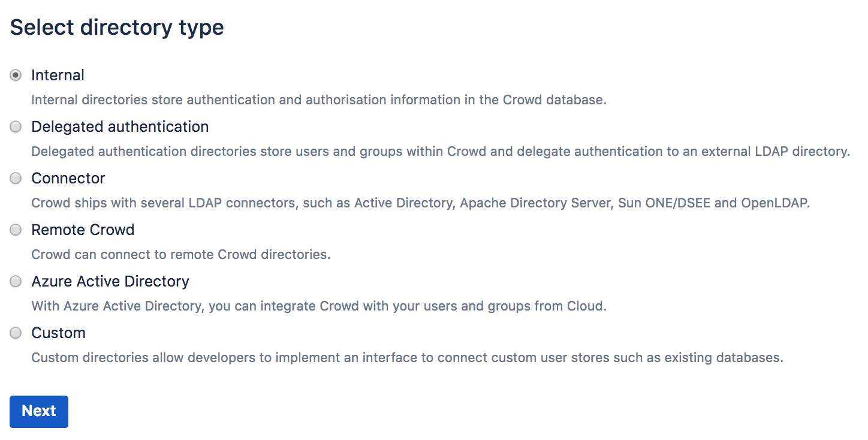Screen dimensions: 868x440
Task: Choose the Custom directory type
Action: pos(15,333)
